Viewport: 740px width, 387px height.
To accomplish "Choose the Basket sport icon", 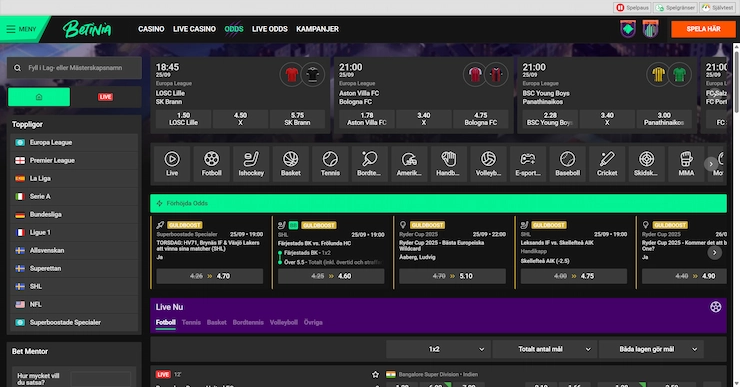I will click(291, 164).
